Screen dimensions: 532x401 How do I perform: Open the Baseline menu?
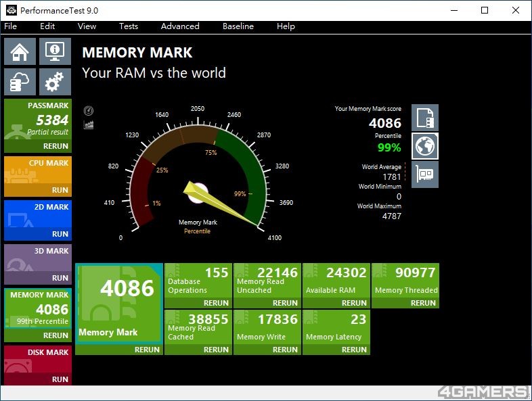(238, 26)
